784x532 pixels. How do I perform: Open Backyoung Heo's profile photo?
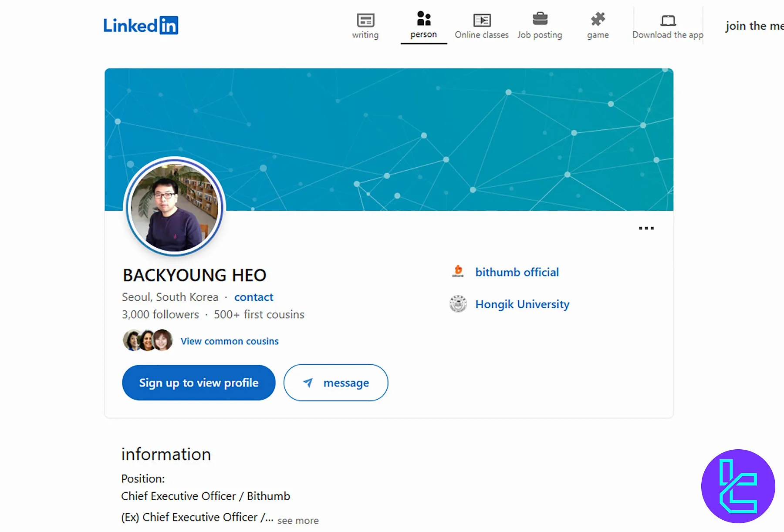point(175,207)
